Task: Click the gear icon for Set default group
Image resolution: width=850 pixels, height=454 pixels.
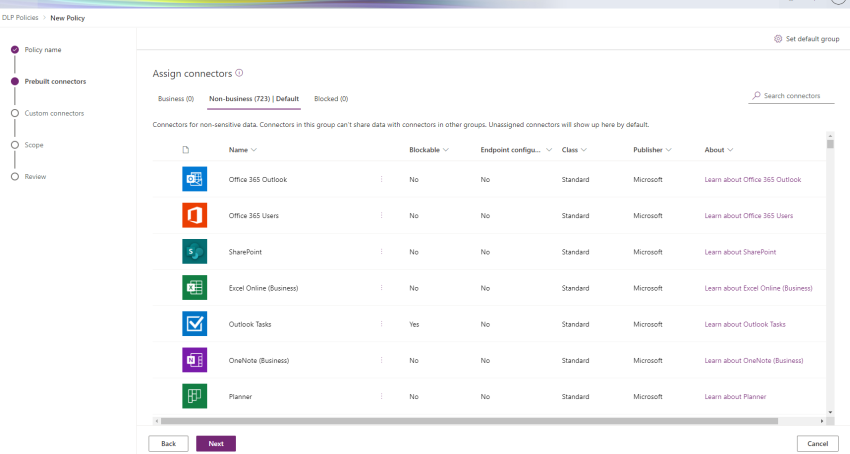Action: (778, 39)
